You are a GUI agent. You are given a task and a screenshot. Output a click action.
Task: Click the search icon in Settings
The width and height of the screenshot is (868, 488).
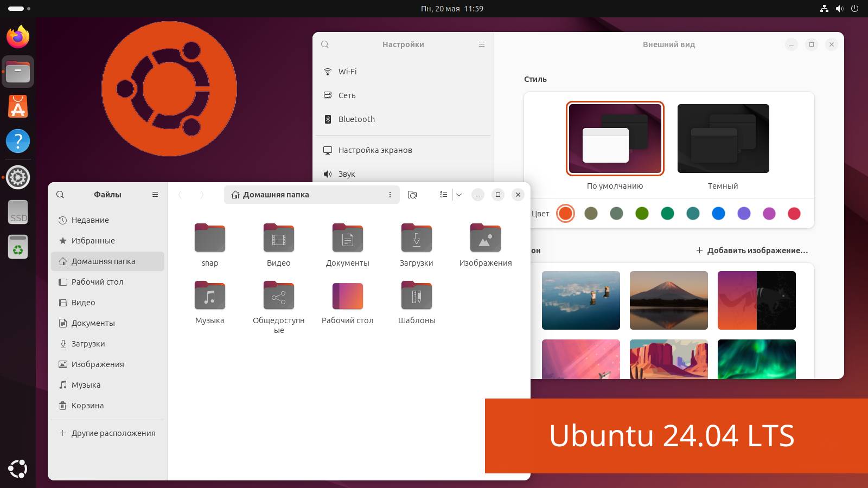click(325, 44)
